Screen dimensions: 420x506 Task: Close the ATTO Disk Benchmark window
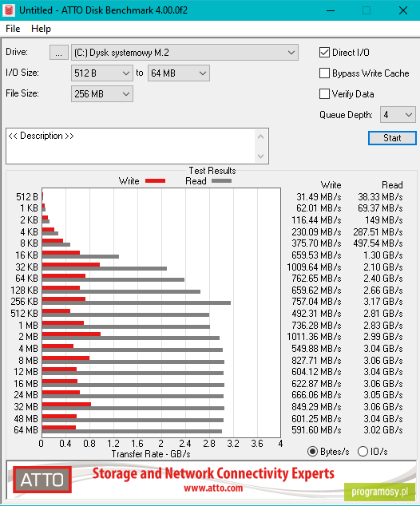click(x=403, y=10)
